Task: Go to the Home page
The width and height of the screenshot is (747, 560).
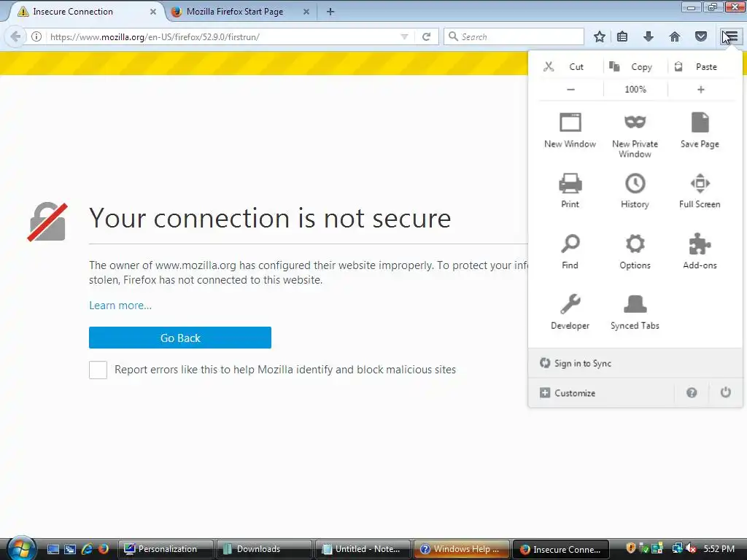Action: (x=675, y=36)
